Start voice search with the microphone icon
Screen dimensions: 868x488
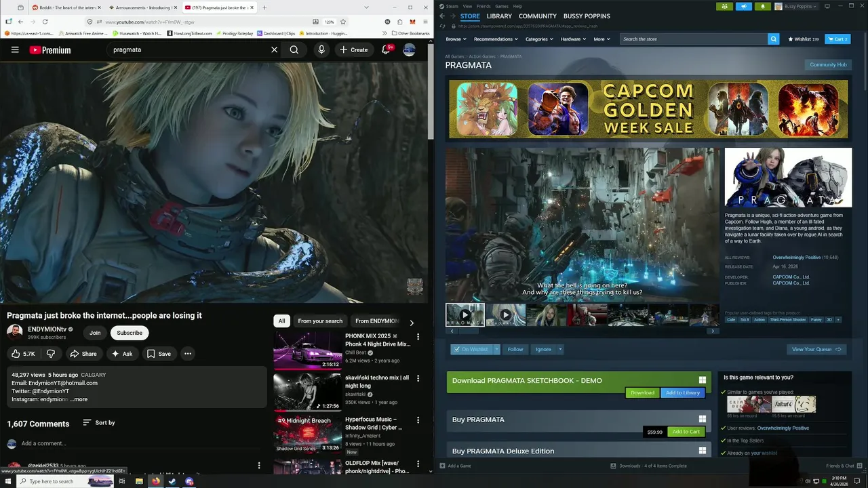tap(321, 49)
